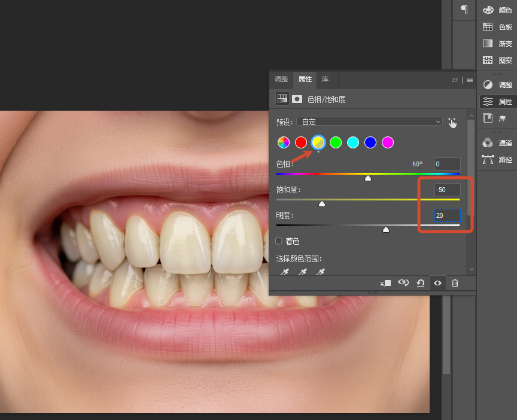Select the cyan color channel swatch
This screenshot has height=420, width=517.
pyautogui.click(x=353, y=142)
